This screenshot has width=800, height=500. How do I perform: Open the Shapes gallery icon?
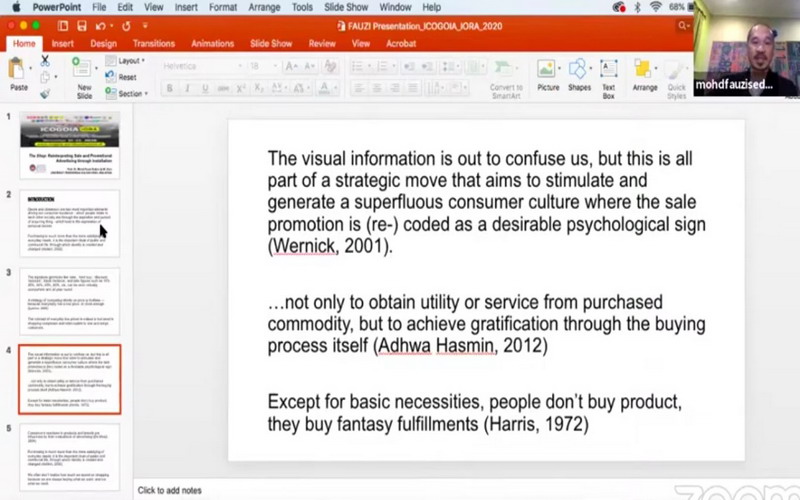[579, 72]
